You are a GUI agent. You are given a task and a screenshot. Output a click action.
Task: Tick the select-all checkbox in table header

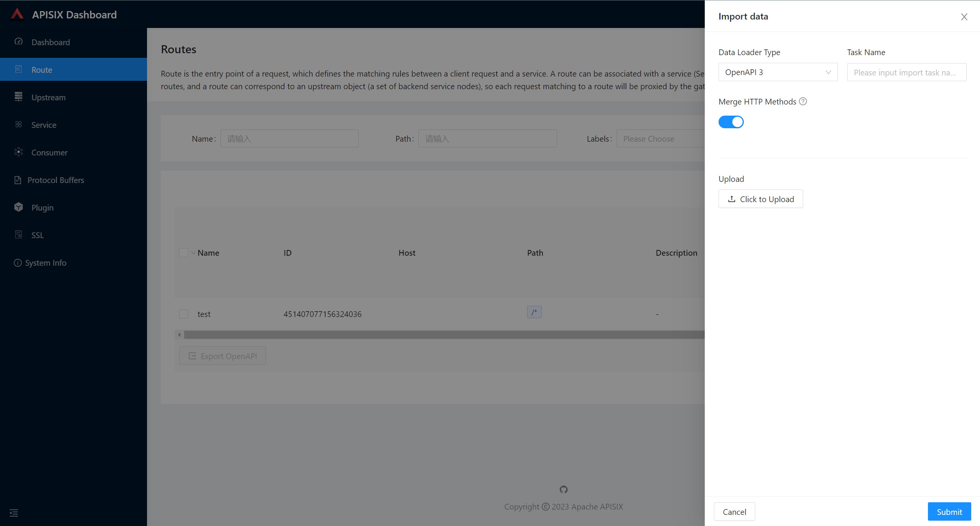click(184, 253)
